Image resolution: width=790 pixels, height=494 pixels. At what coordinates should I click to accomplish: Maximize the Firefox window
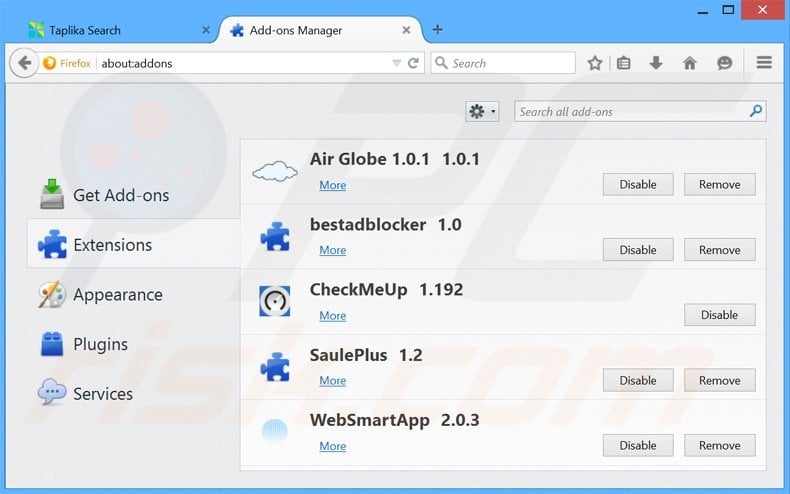pyautogui.click(x=728, y=10)
